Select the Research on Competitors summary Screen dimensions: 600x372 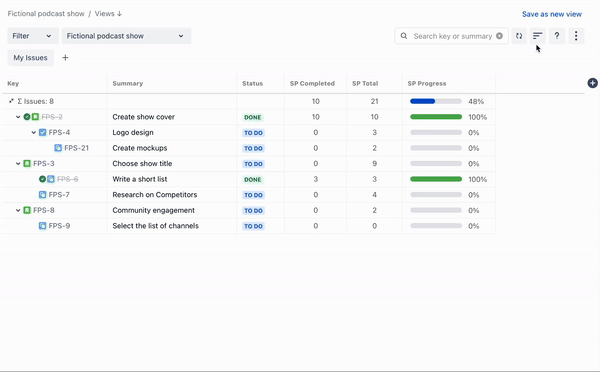coord(155,194)
